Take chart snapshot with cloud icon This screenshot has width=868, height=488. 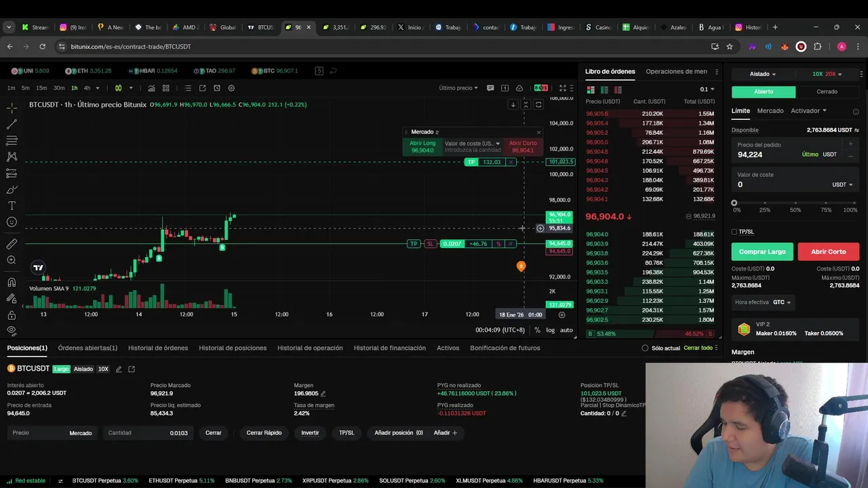click(519, 88)
